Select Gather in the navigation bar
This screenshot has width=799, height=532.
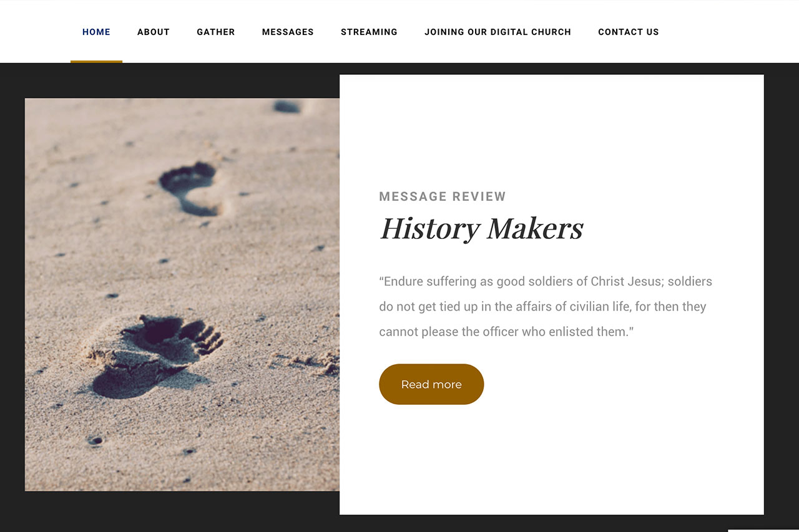216,32
